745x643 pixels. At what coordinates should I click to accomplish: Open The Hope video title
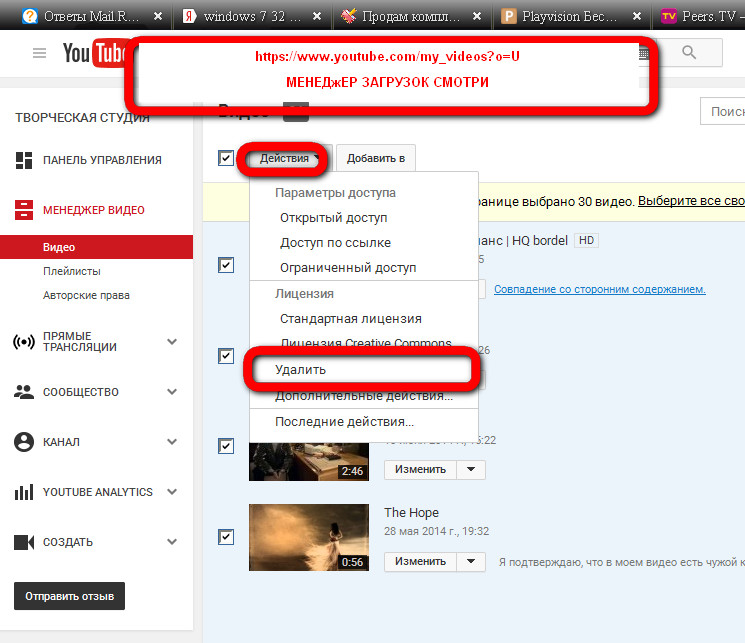pyautogui.click(x=411, y=512)
